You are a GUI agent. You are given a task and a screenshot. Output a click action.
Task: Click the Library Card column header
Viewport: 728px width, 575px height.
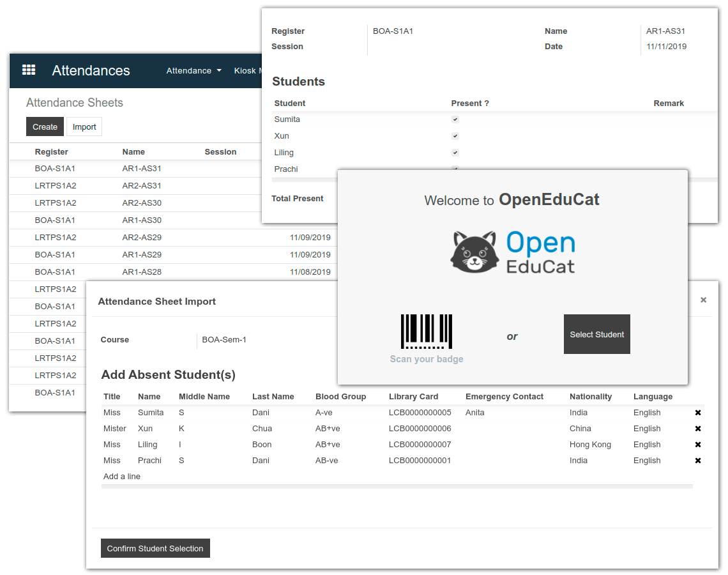[x=413, y=397]
